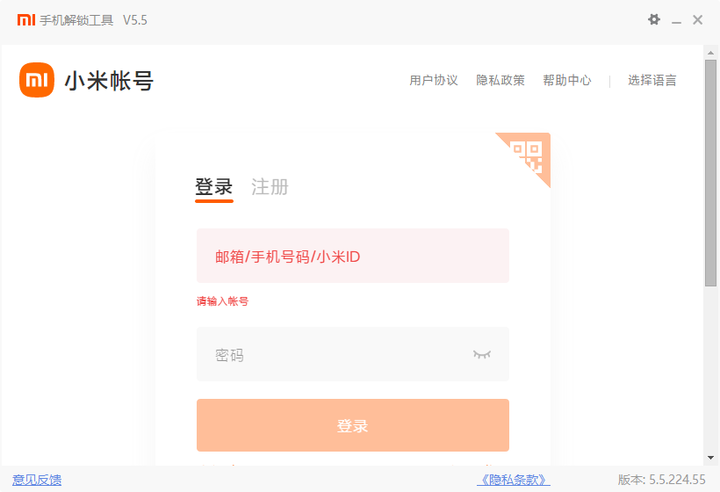720x492 pixels.
Task: Click the orange 登录 button
Action: [353, 425]
